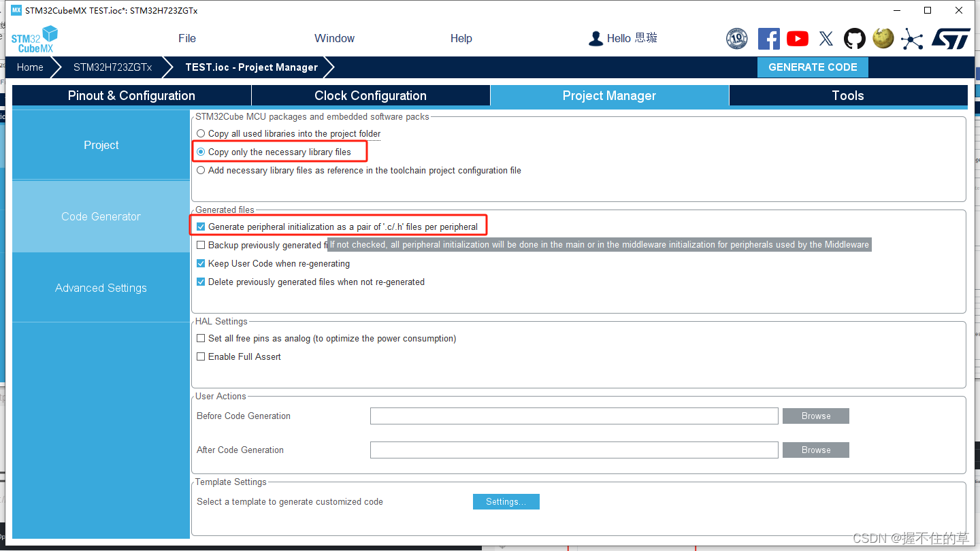Focus the After Code Generation input field

pos(574,450)
